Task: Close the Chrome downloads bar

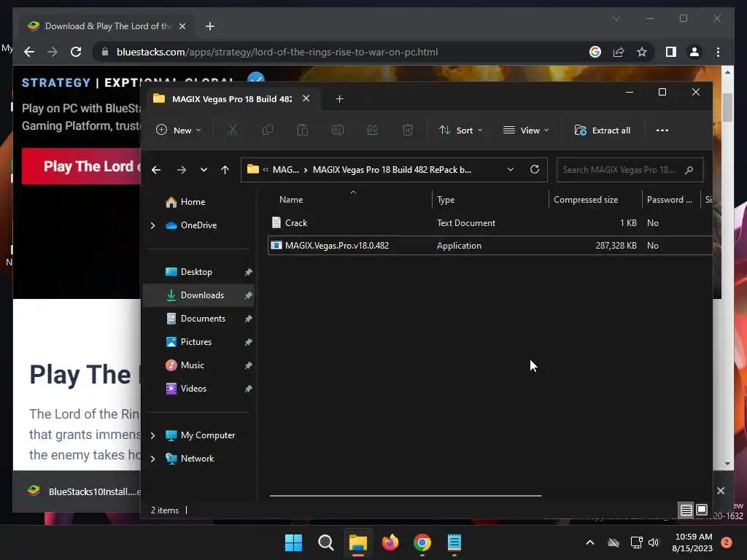Action: click(x=721, y=491)
